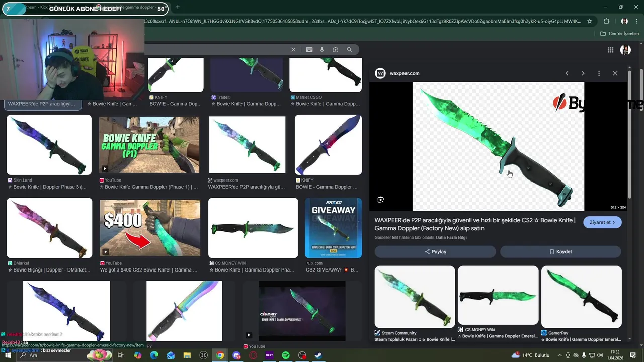Show previous image in preview panel
This screenshot has width=644, height=362.
(567, 73)
